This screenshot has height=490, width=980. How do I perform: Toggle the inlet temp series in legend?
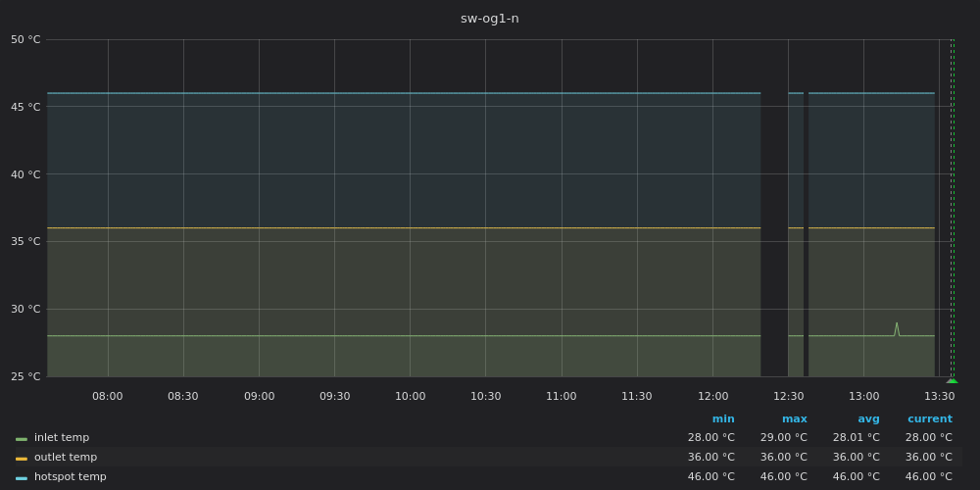pyautogui.click(x=61, y=438)
